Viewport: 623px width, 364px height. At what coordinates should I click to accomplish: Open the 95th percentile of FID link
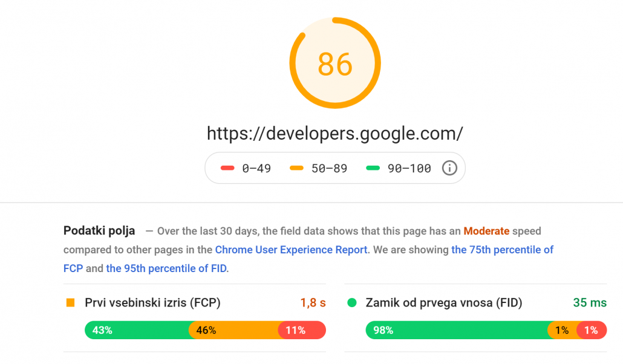pos(167,268)
